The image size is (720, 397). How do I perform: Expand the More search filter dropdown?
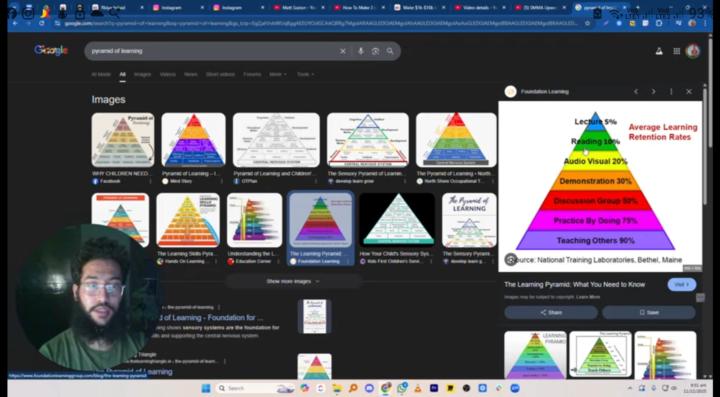(278, 74)
